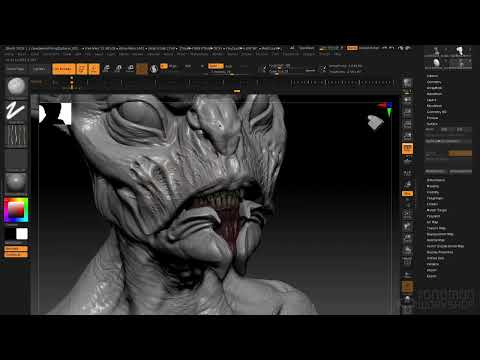The image size is (480, 360).
Task: Click the Rotate view icon on right shelf
Action: 407,250
